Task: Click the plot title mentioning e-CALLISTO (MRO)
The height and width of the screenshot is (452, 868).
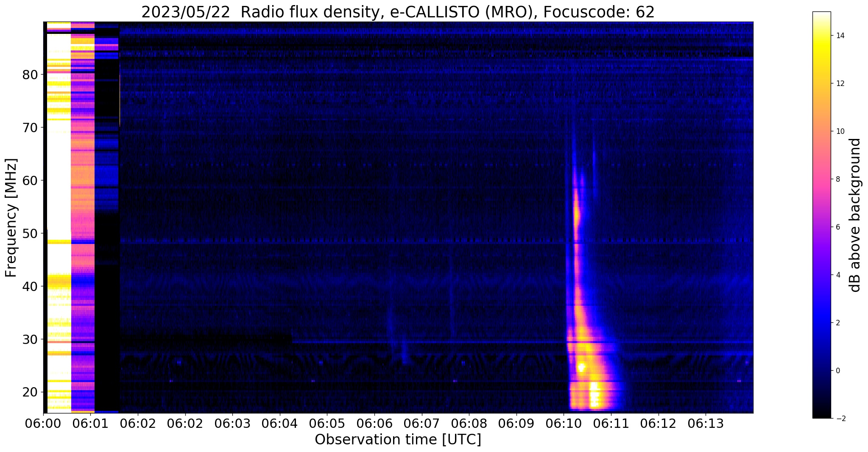Action: point(398,12)
